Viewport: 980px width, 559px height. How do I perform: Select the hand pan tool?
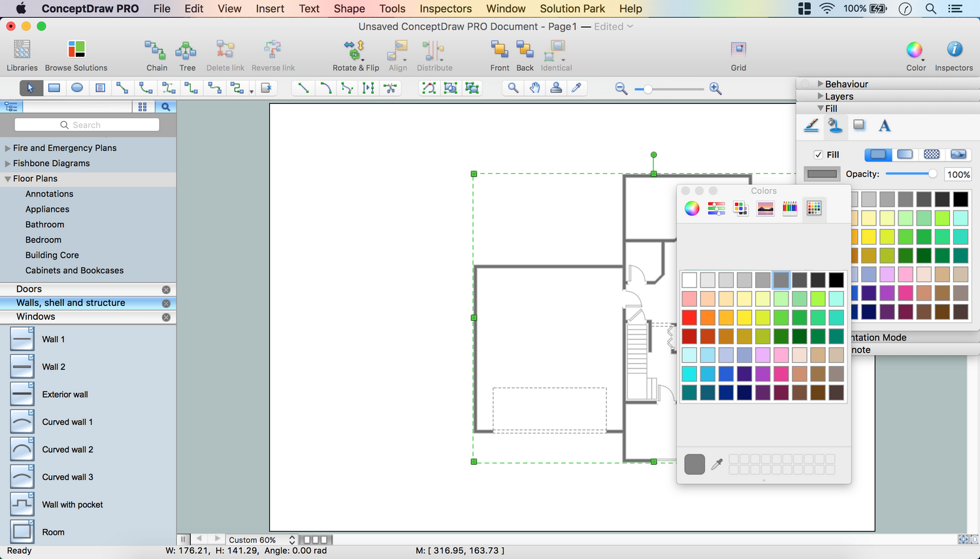click(x=534, y=88)
